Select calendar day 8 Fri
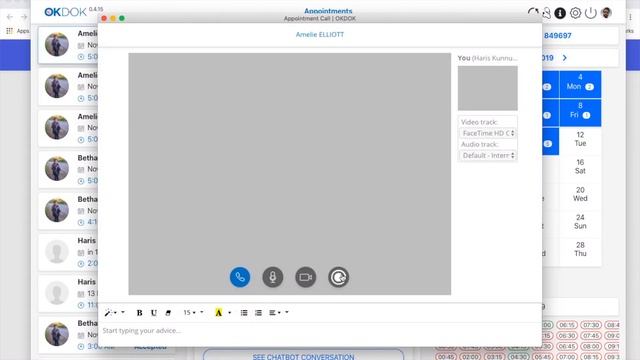This screenshot has width=640, height=360. tap(580, 112)
